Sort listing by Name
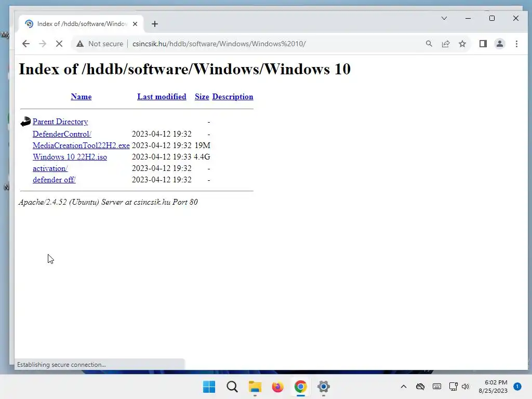Image resolution: width=532 pixels, height=399 pixels. tap(81, 97)
